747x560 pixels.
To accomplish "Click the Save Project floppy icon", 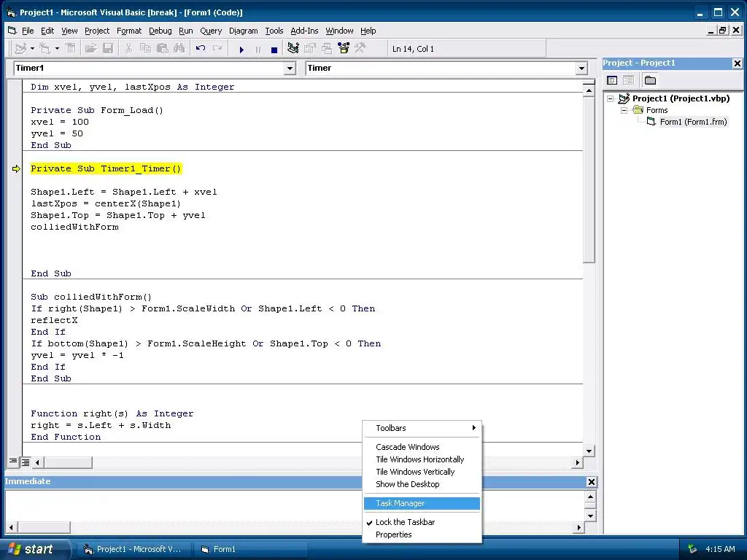I will [x=108, y=48].
